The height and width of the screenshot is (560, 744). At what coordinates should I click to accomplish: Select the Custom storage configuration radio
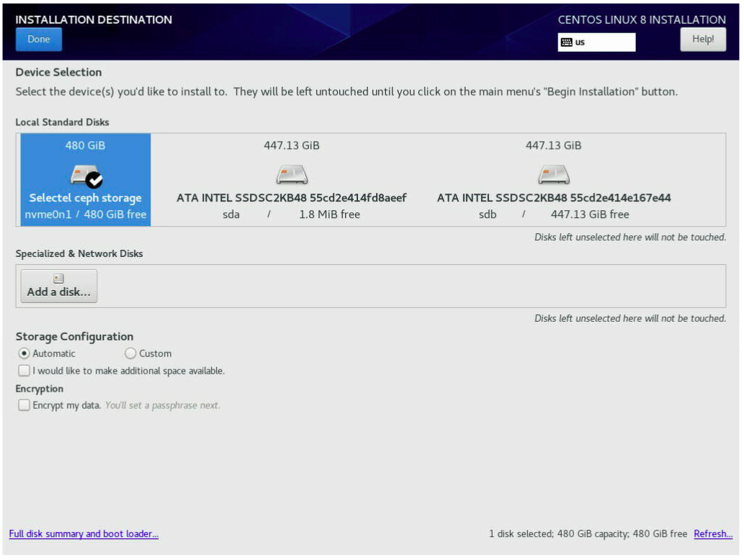(130, 353)
